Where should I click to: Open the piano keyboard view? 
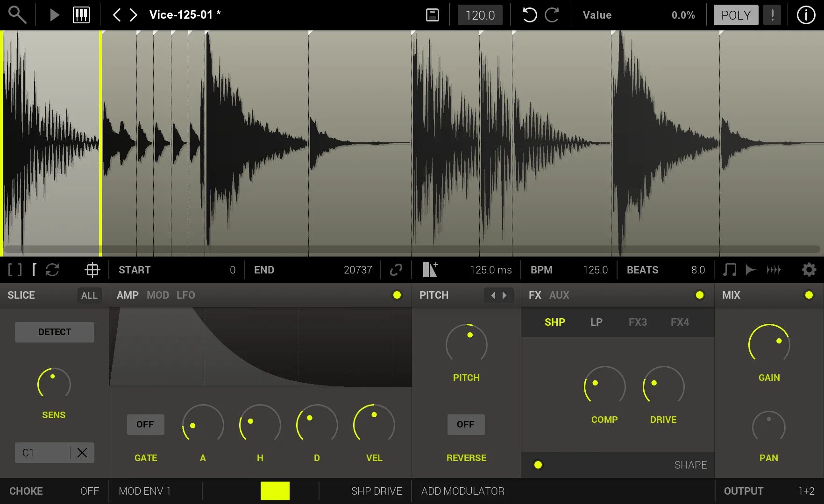[x=81, y=15]
